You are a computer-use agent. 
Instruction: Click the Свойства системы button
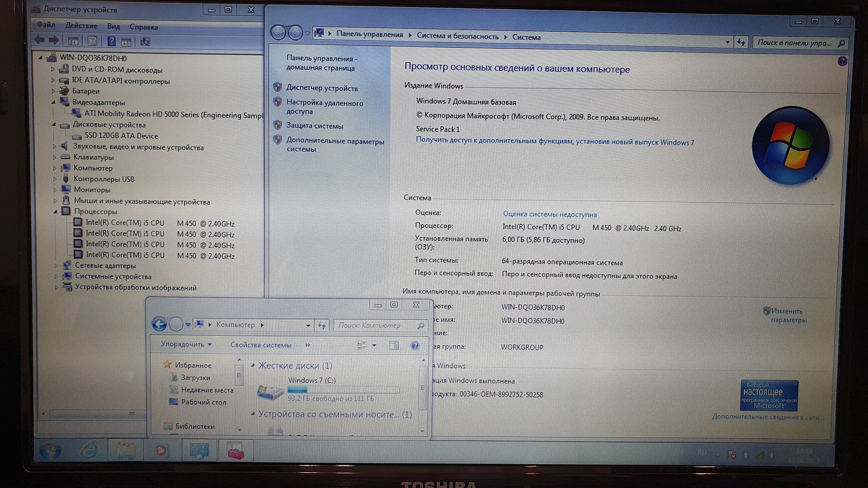point(261,345)
